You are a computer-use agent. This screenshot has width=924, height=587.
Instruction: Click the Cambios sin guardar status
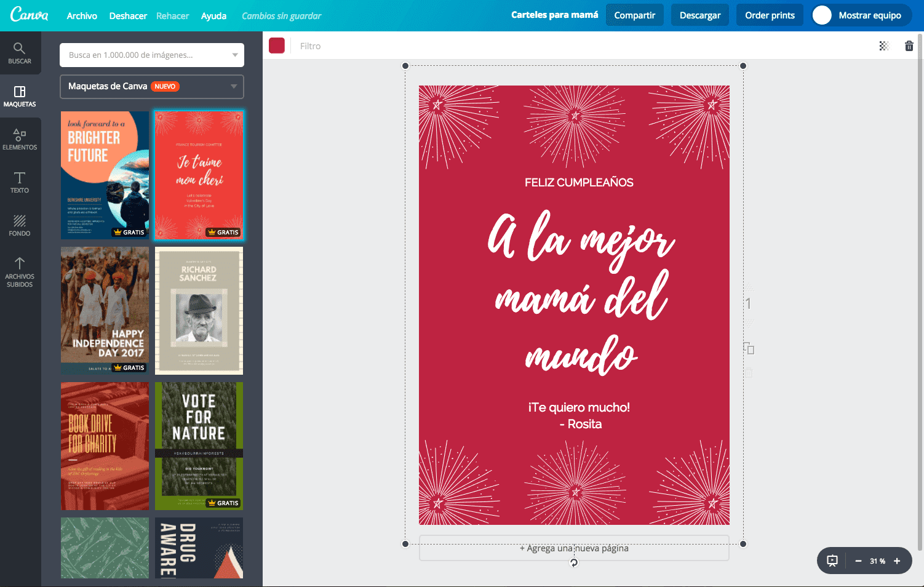click(281, 16)
